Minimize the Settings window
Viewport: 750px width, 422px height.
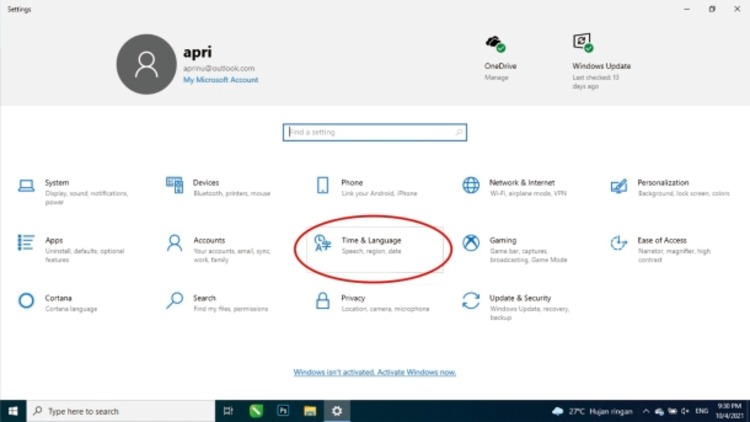coord(687,9)
